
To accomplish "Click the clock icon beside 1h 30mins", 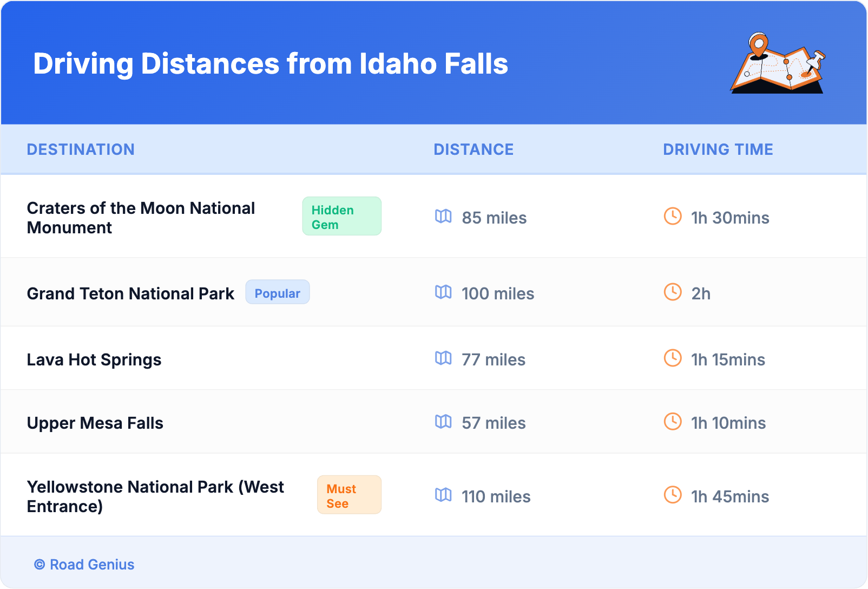I will point(673,217).
